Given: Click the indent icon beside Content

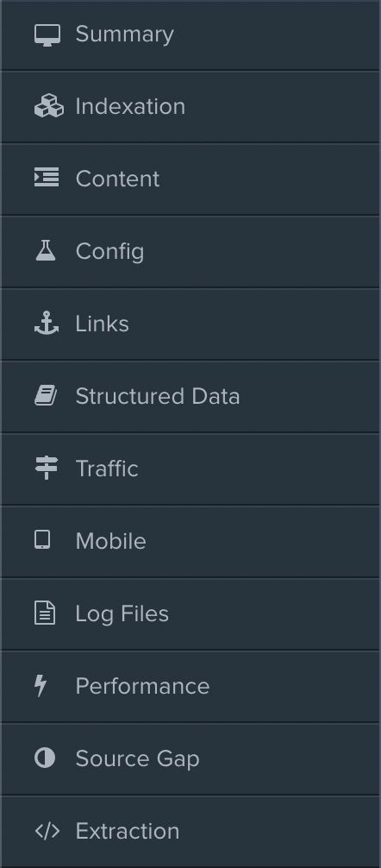Looking at the screenshot, I should 47,178.
